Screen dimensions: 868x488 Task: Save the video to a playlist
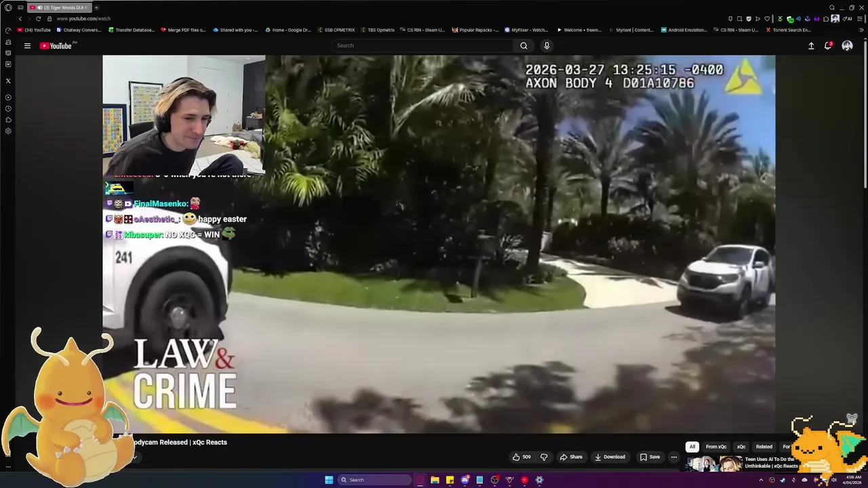650,457
